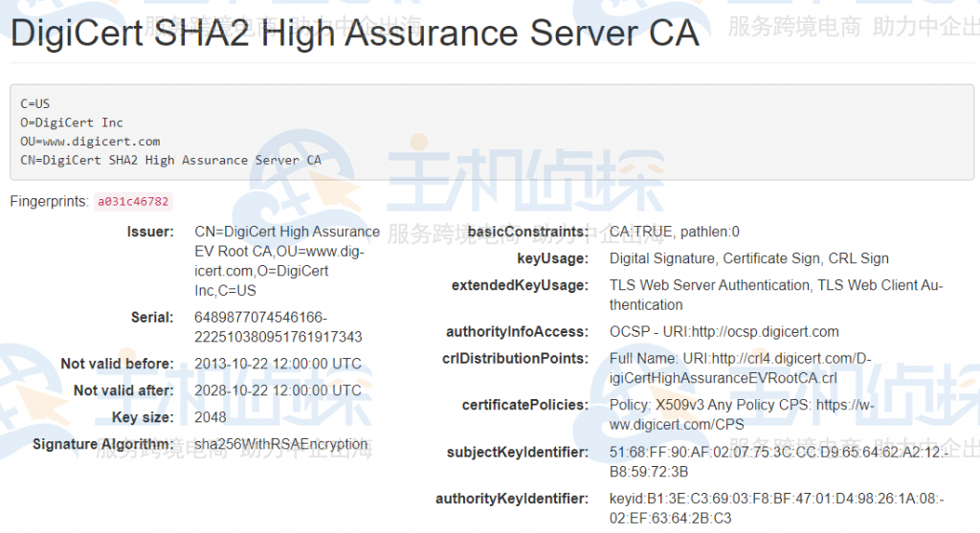Click the authorityInfoAccess label
The width and height of the screenshot is (980, 533).
(518, 332)
